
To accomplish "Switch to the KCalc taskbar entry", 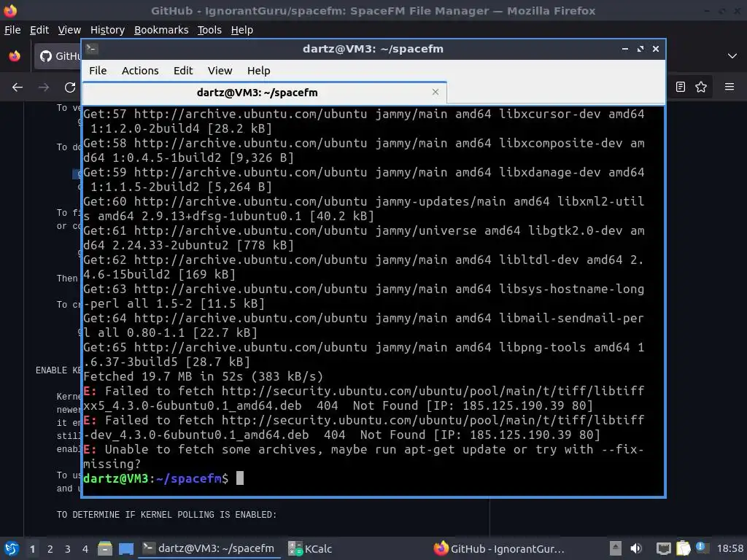I will click(x=311, y=548).
